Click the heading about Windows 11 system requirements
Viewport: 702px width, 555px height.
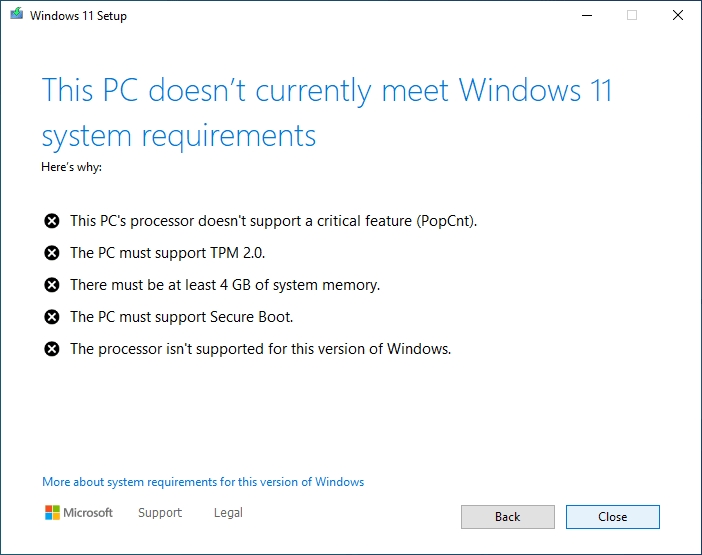(x=327, y=112)
